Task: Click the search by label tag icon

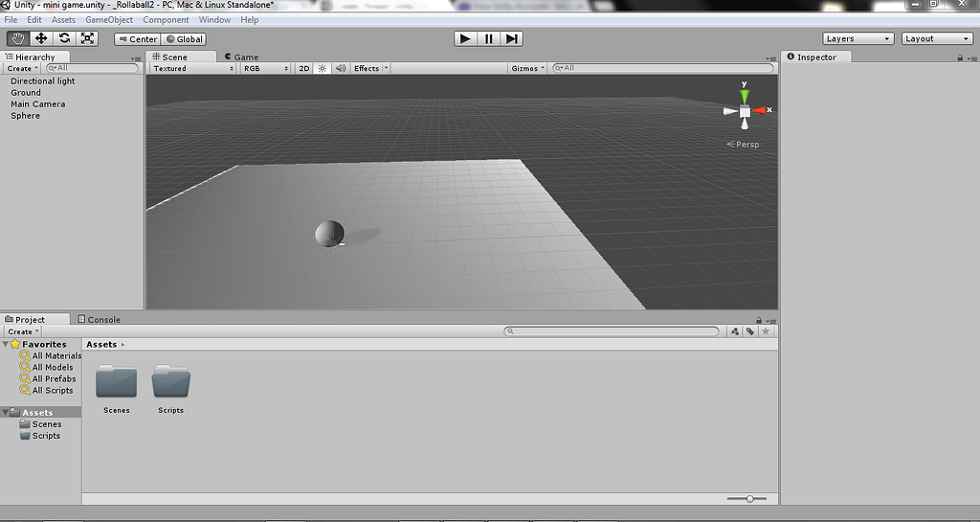Action: coord(750,331)
